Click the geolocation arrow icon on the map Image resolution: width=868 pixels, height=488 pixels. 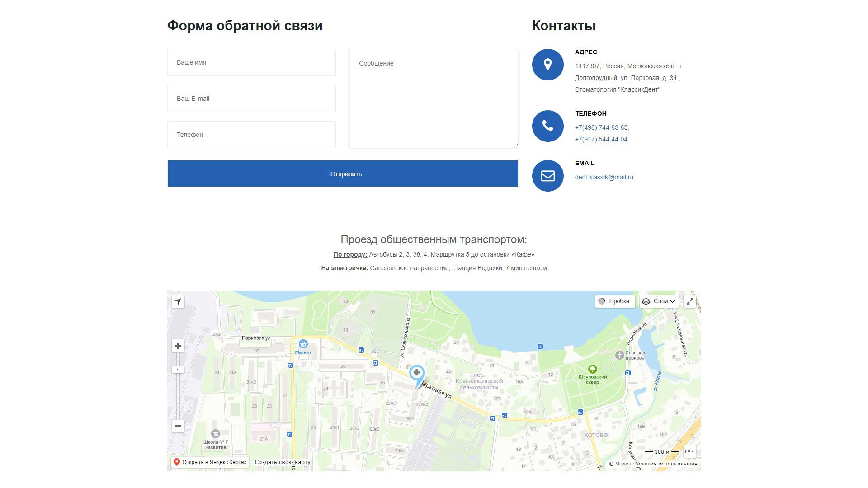click(178, 301)
